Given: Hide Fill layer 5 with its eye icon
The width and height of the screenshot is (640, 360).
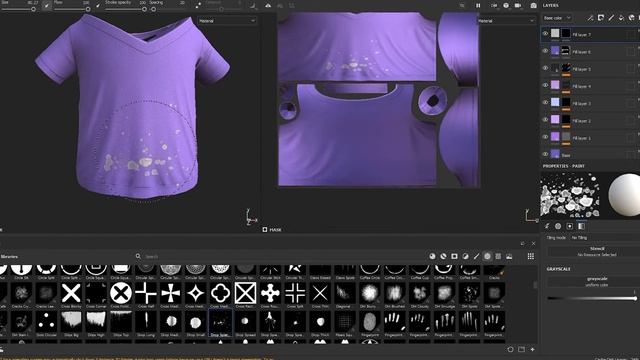Looking at the screenshot, I should (x=545, y=68).
